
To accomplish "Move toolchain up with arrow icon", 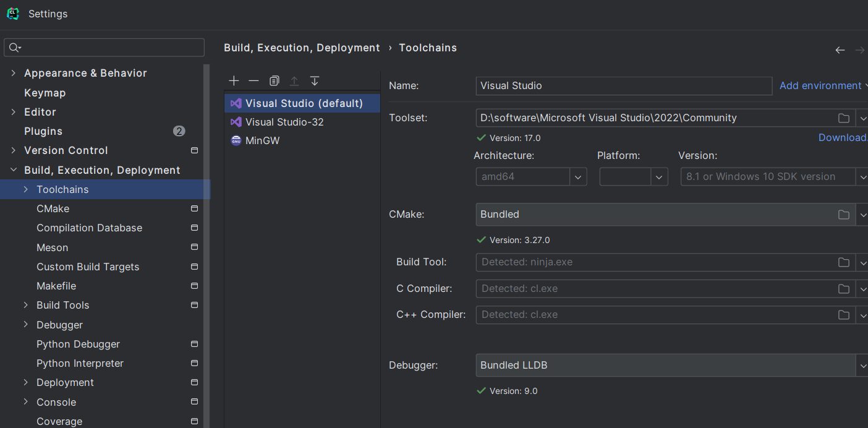I will [294, 81].
